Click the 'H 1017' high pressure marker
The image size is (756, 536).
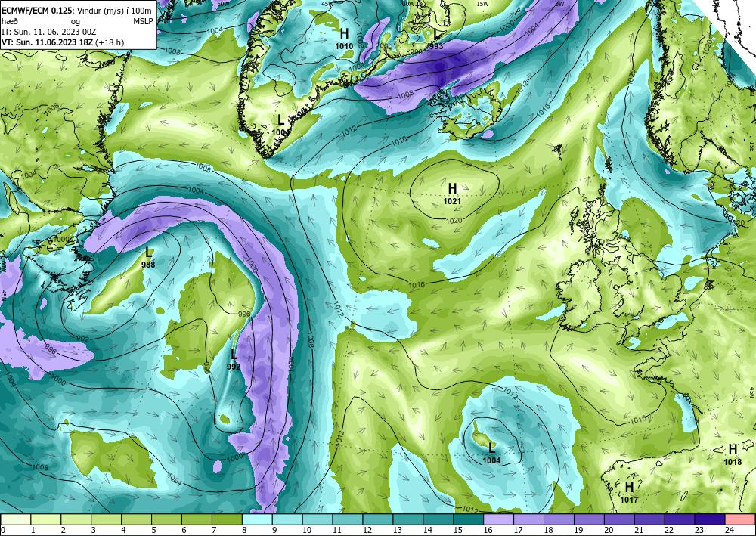pyautogui.click(x=629, y=492)
